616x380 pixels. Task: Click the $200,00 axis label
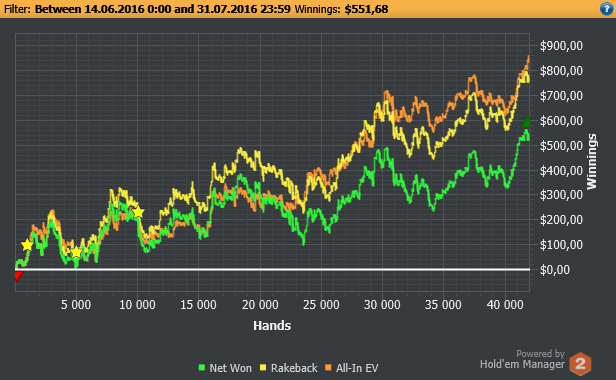[x=561, y=220]
